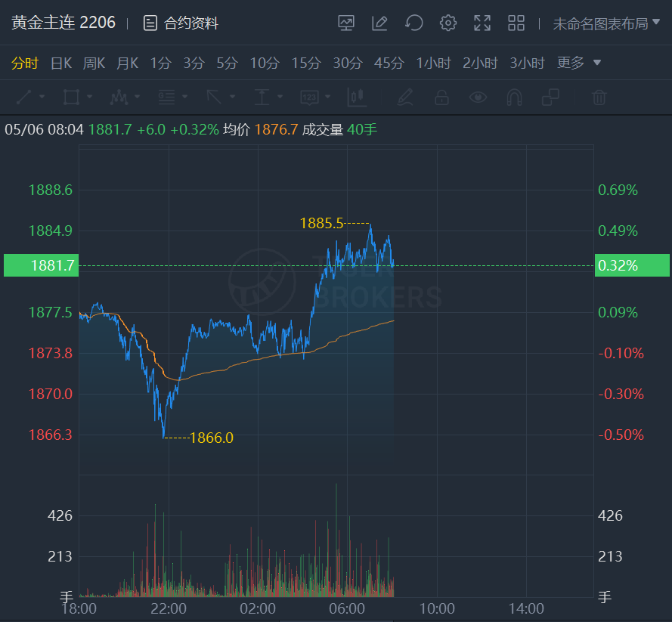
Task: Click the edit note pencil icon
Action: [x=379, y=23]
